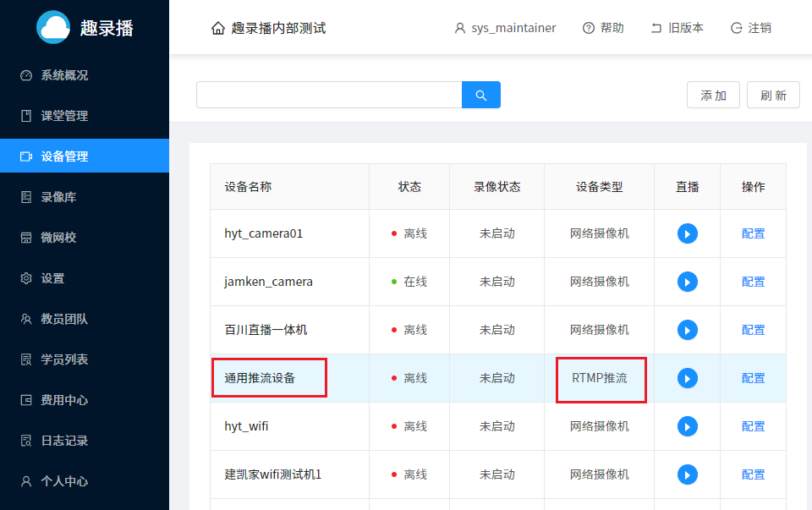Click the 设备类型 column header

599,187
